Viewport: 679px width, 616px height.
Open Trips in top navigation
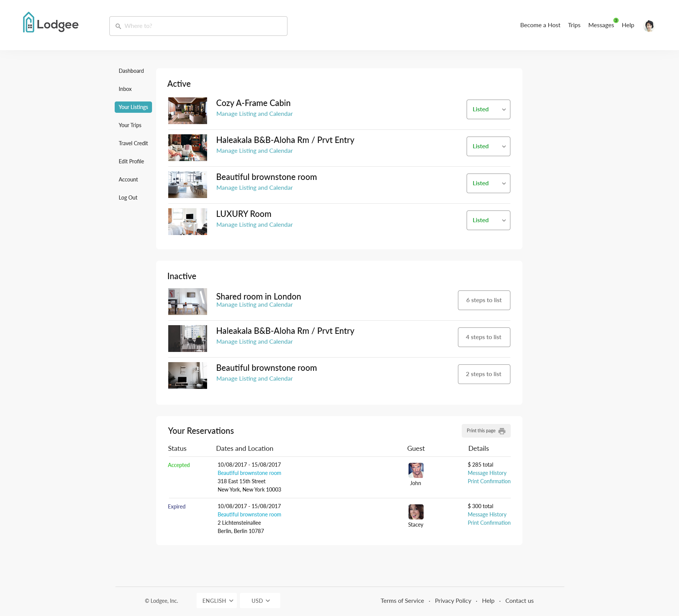574,25
